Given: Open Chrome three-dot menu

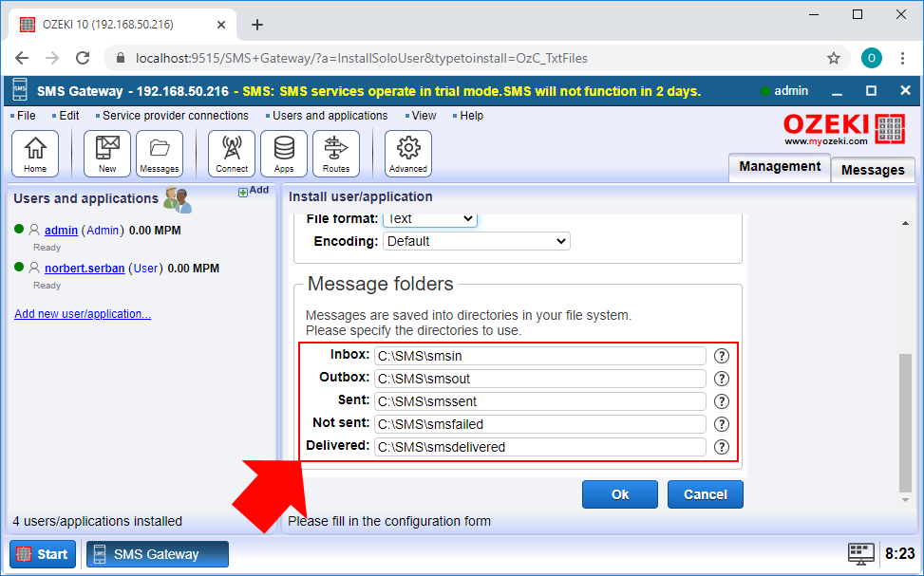Looking at the screenshot, I should coord(902,58).
